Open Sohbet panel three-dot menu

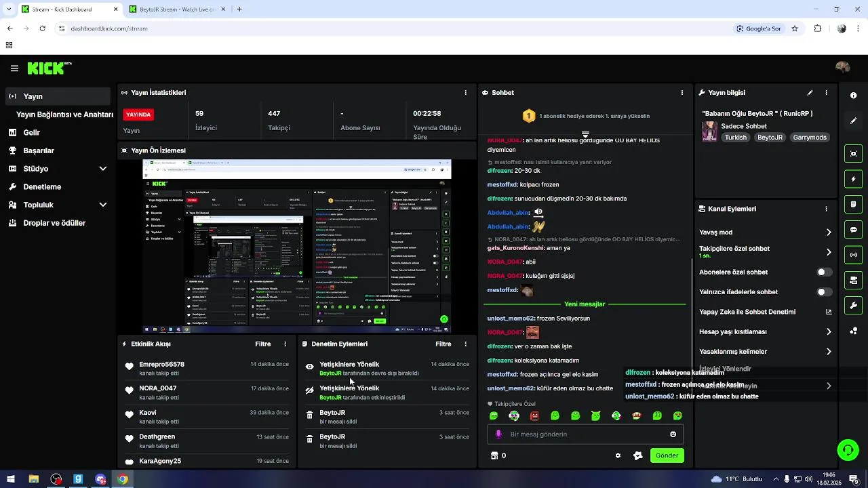[682, 93]
